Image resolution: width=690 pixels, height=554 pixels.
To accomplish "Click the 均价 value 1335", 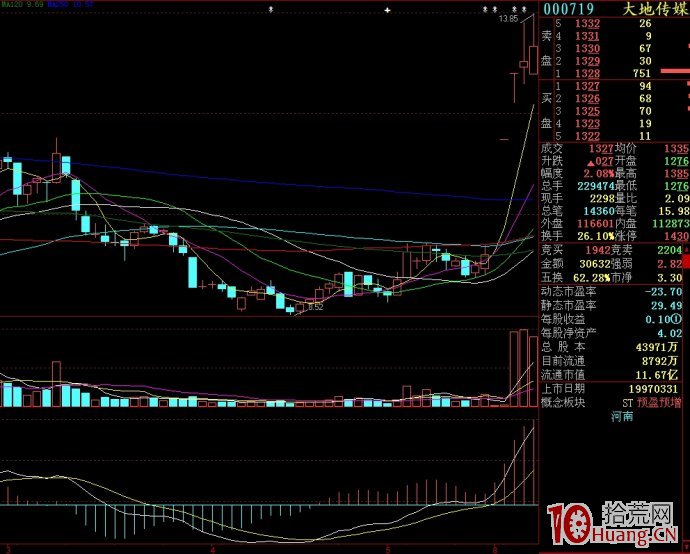I will pyautogui.click(x=676, y=148).
